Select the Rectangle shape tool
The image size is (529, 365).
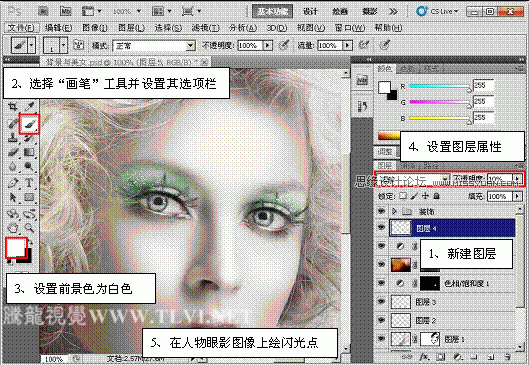click(x=30, y=197)
